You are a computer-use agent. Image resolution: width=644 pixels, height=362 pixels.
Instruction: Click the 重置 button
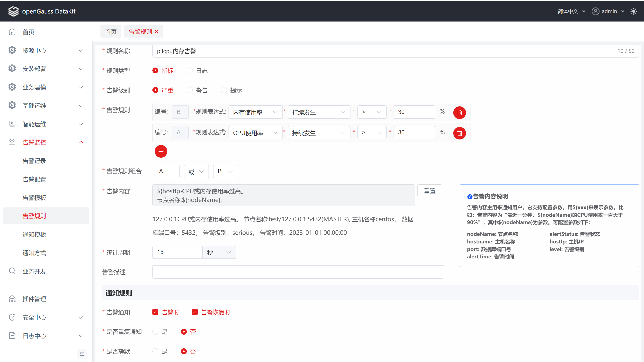[x=429, y=191]
